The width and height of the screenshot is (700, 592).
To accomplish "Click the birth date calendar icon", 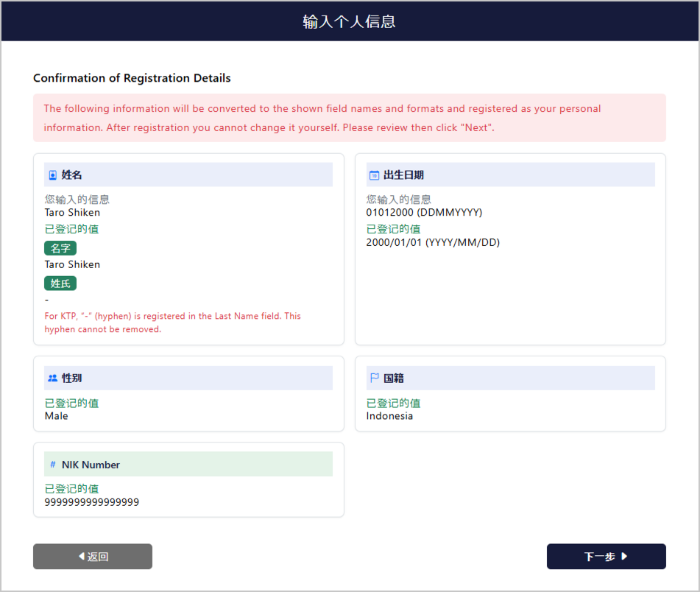I will tap(374, 175).
